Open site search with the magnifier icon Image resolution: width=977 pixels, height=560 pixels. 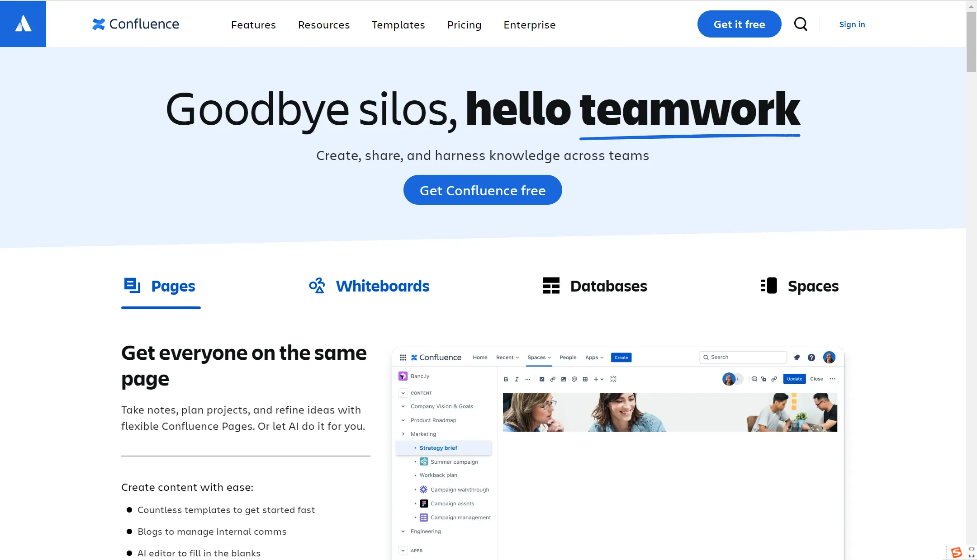[801, 24]
